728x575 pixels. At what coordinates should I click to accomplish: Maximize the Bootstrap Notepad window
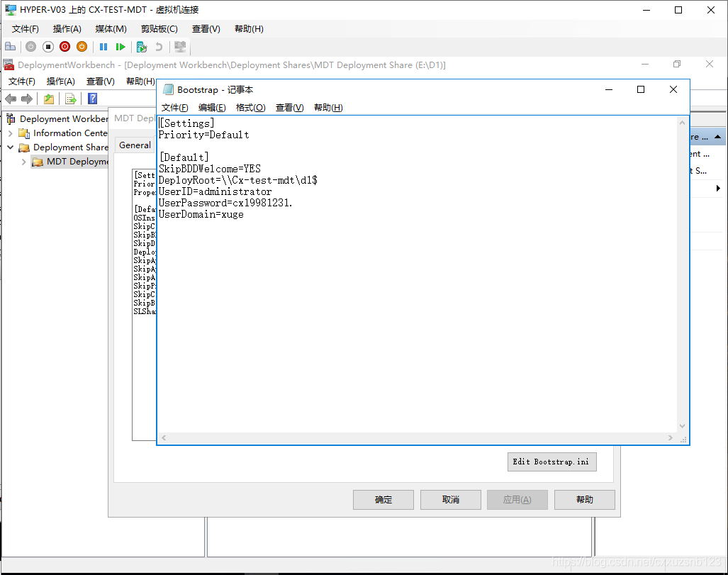[x=641, y=89]
